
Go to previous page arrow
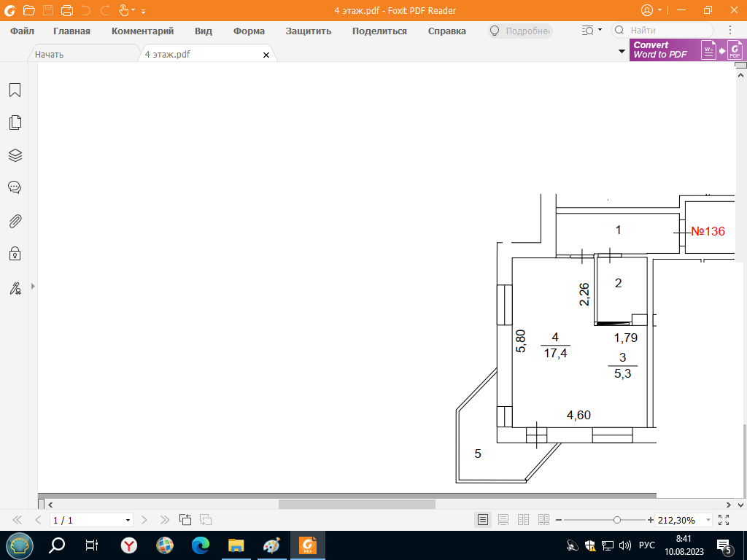click(38, 519)
